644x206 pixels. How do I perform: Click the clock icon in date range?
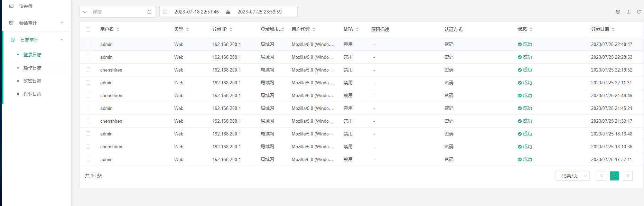coord(165,12)
